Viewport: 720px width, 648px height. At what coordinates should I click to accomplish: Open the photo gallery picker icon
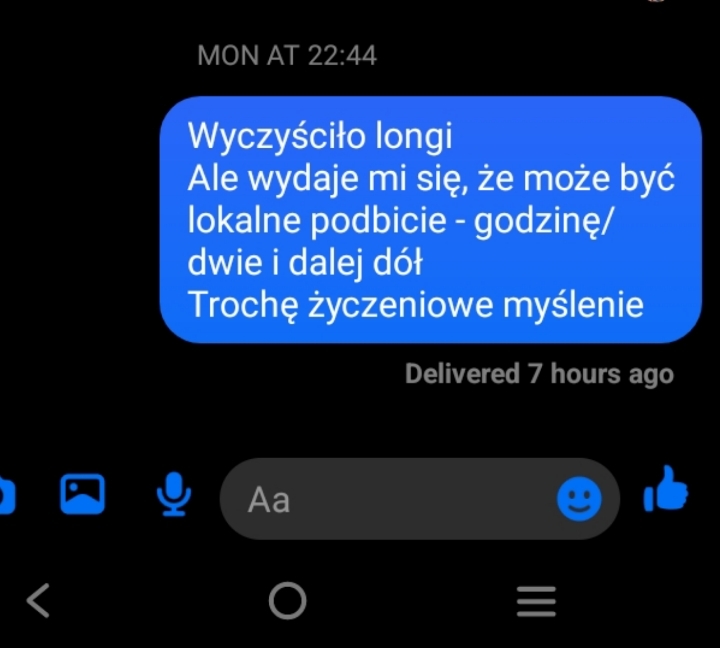(83, 494)
